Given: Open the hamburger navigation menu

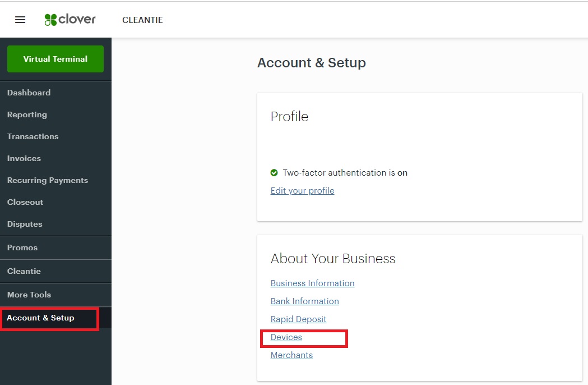Looking at the screenshot, I should tap(20, 20).
